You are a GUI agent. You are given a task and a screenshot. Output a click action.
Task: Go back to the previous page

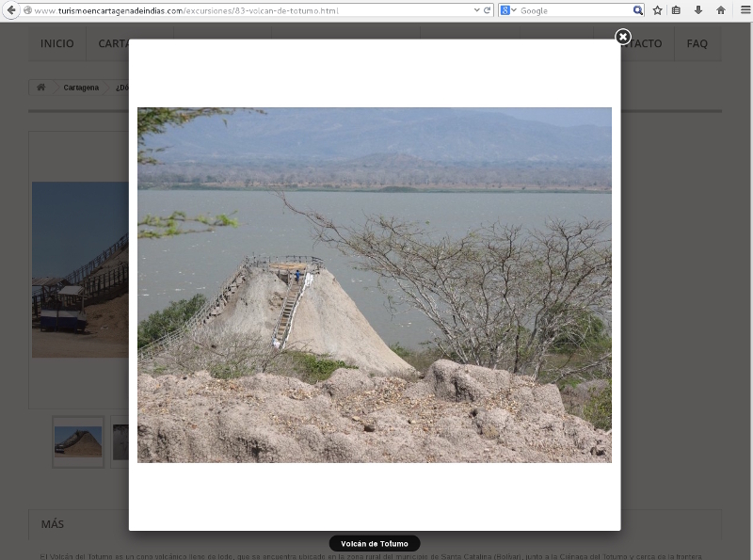coord(10,10)
